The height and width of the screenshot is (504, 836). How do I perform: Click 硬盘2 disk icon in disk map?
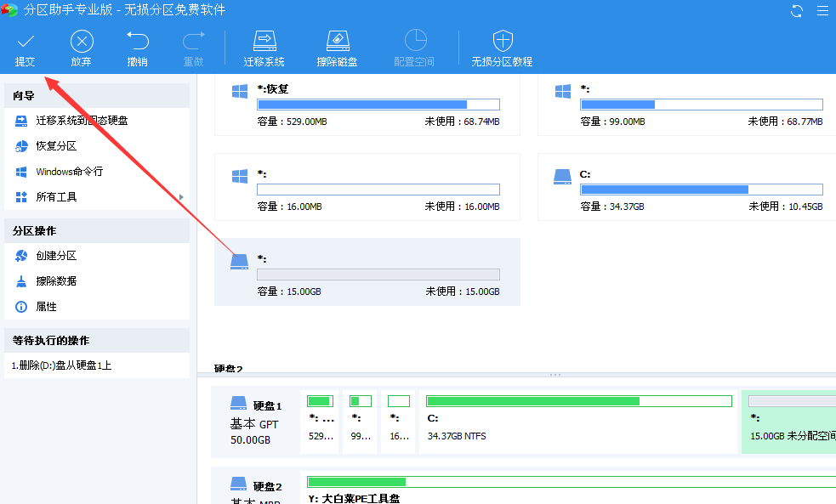pyautogui.click(x=238, y=484)
